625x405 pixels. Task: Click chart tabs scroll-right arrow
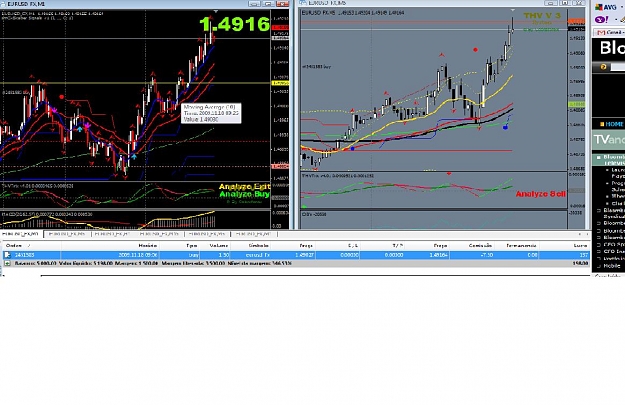coord(586,234)
